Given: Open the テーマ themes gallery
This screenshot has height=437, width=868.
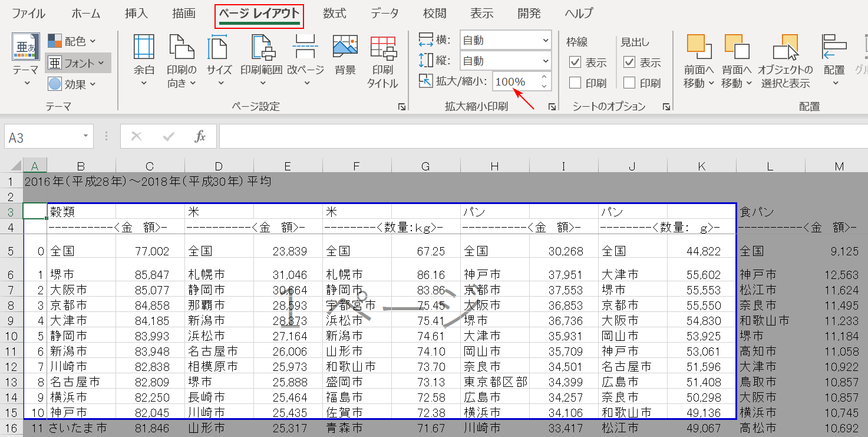Looking at the screenshot, I should [x=26, y=60].
